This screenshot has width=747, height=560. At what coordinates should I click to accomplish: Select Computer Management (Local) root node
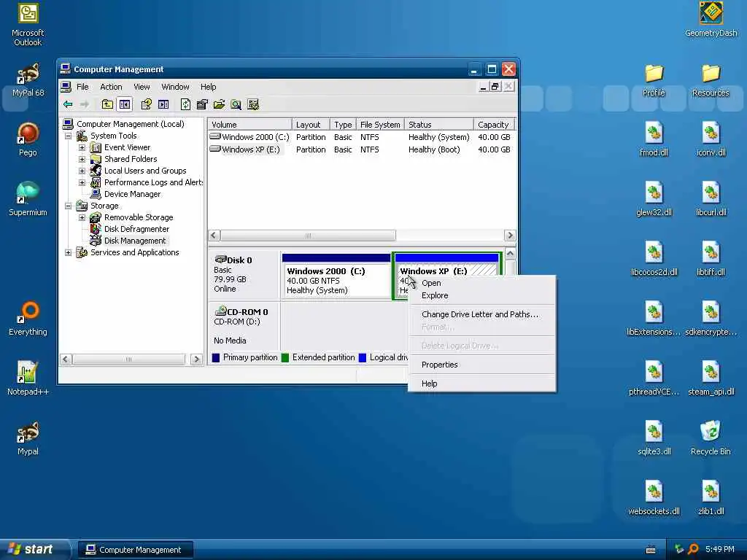130,124
